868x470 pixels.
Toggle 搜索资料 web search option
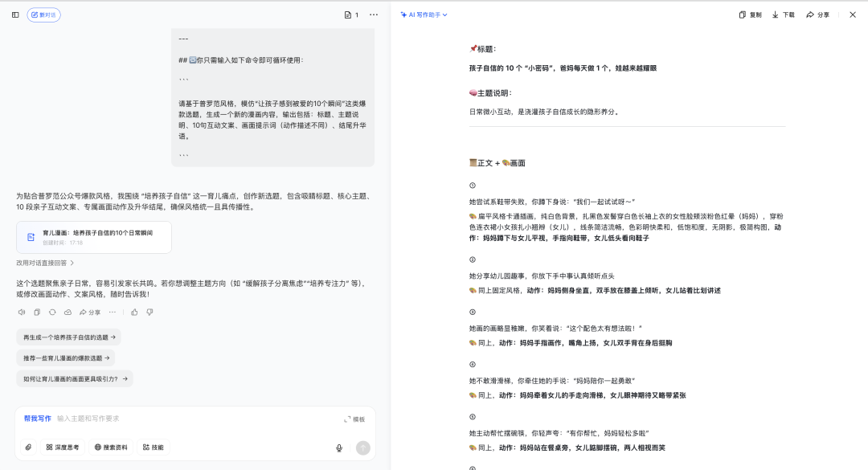pos(110,448)
